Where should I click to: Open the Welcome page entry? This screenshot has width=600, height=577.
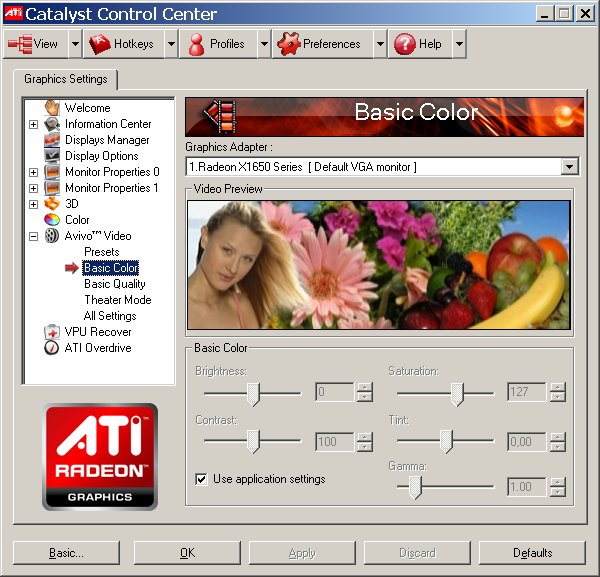88,108
